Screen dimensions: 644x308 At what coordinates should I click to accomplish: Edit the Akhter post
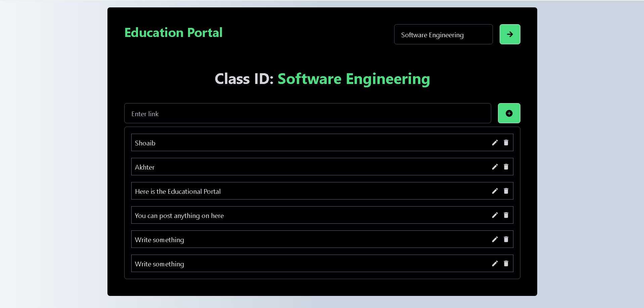495,167
